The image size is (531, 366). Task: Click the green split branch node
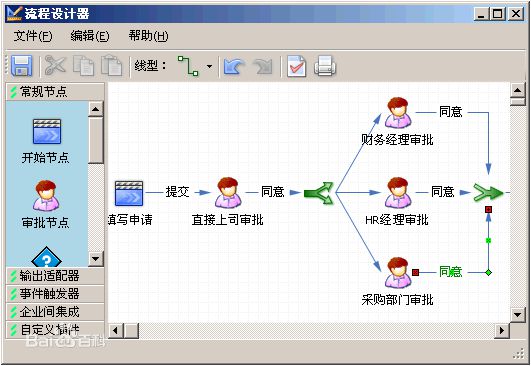(319, 193)
